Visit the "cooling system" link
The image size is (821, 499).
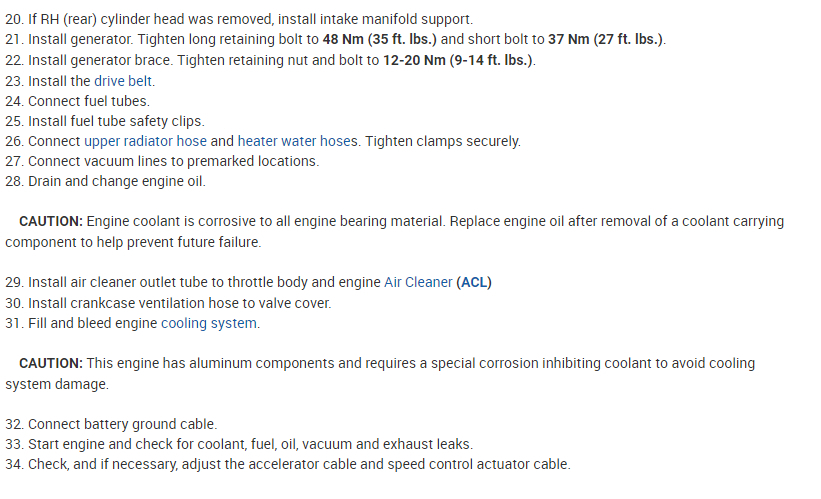pyautogui.click(x=209, y=323)
